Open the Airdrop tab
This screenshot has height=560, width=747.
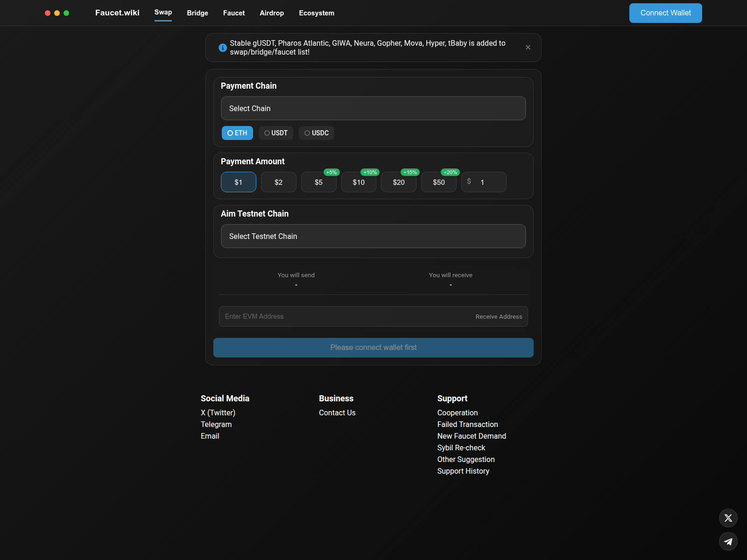click(x=272, y=13)
